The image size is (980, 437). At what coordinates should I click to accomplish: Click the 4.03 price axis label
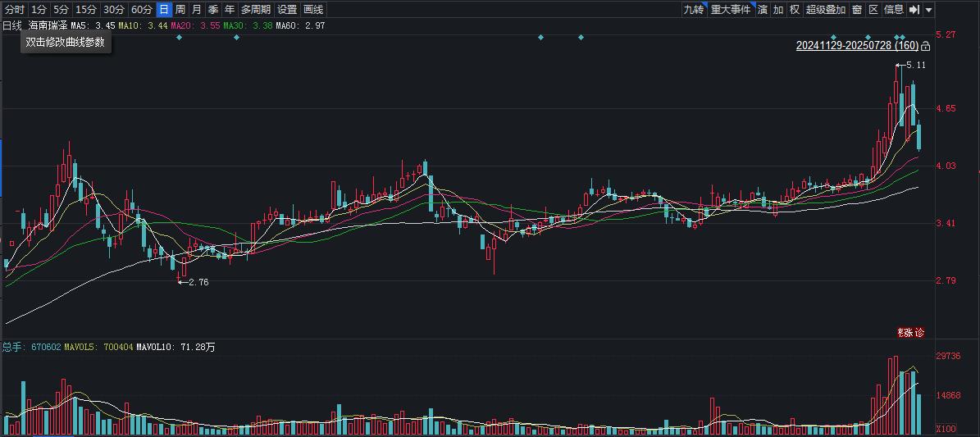(x=946, y=166)
